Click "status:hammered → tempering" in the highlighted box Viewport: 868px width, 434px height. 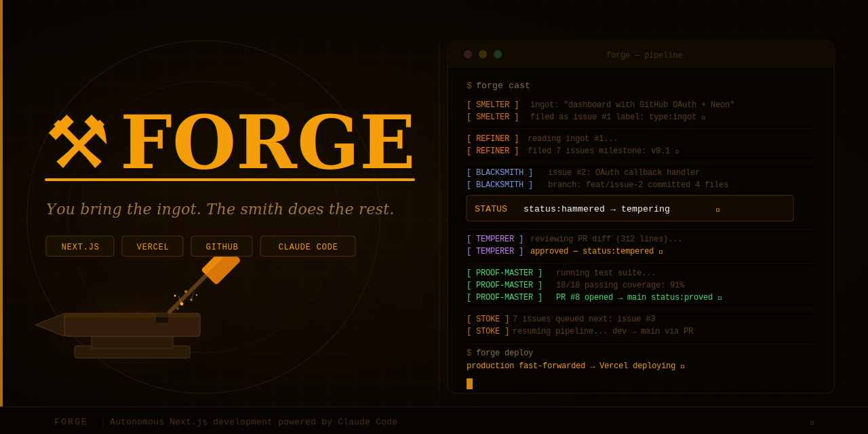pos(597,209)
